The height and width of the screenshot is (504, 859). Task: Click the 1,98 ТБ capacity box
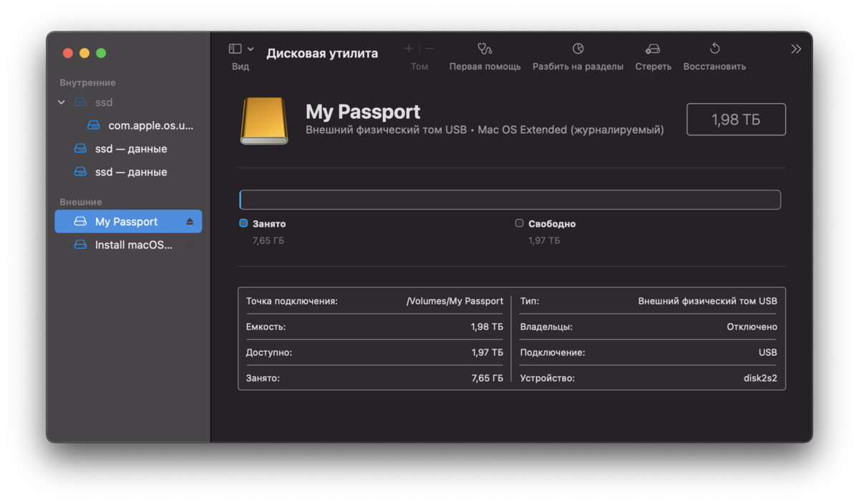click(736, 120)
